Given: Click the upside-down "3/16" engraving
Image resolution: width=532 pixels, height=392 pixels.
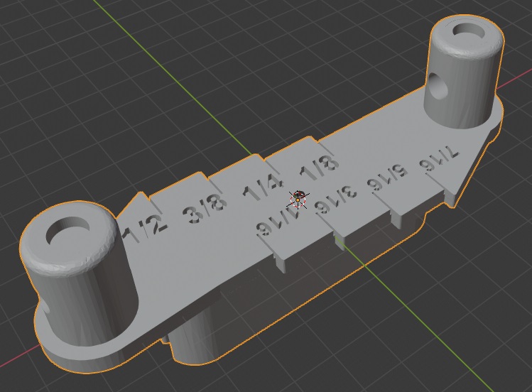Looking at the screenshot, I should point(335,200).
